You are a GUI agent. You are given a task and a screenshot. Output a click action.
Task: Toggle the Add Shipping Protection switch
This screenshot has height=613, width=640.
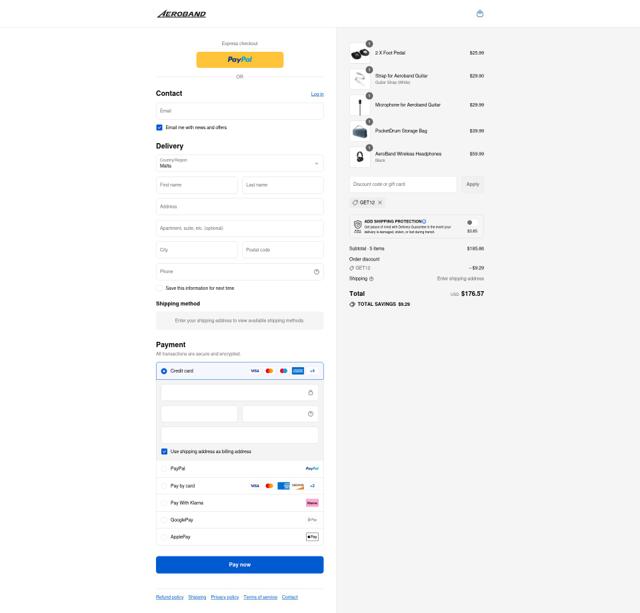[472, 223]
